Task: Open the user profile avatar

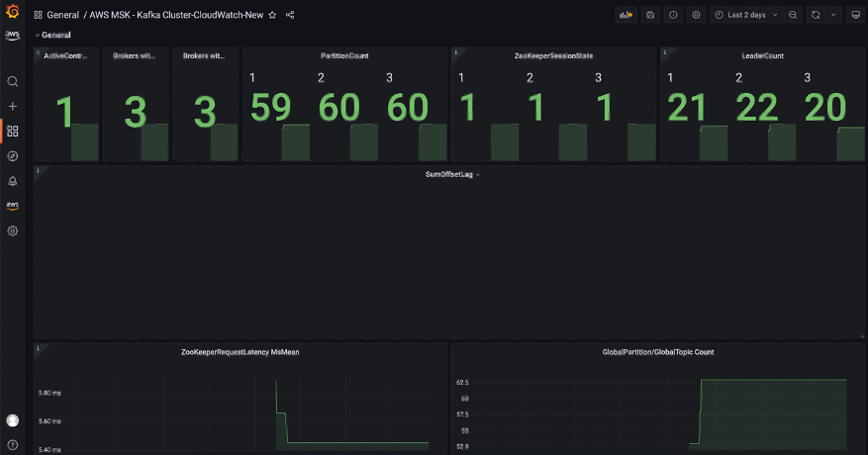Action: (13, 420)
